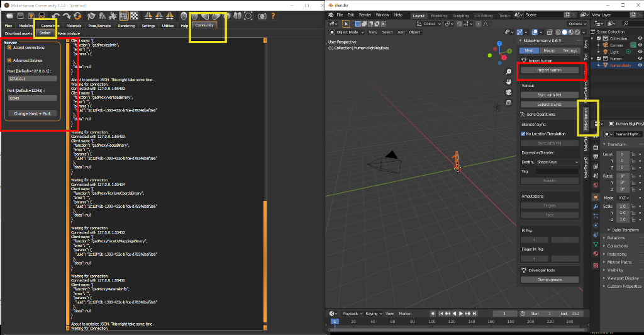Click the wrench modifiers properties tab icon
Image resolution: width=644 pixels, height=335 pixels.
(596, 207)
